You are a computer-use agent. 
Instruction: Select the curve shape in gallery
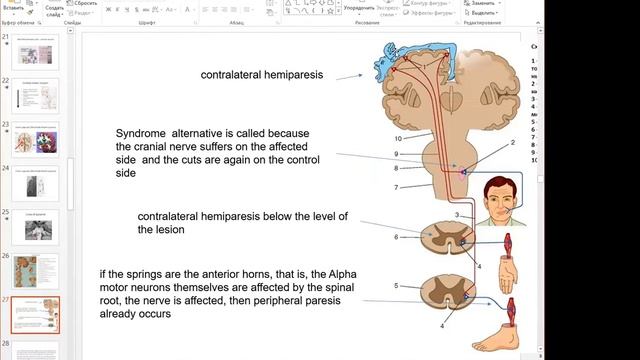coord(305,11)
